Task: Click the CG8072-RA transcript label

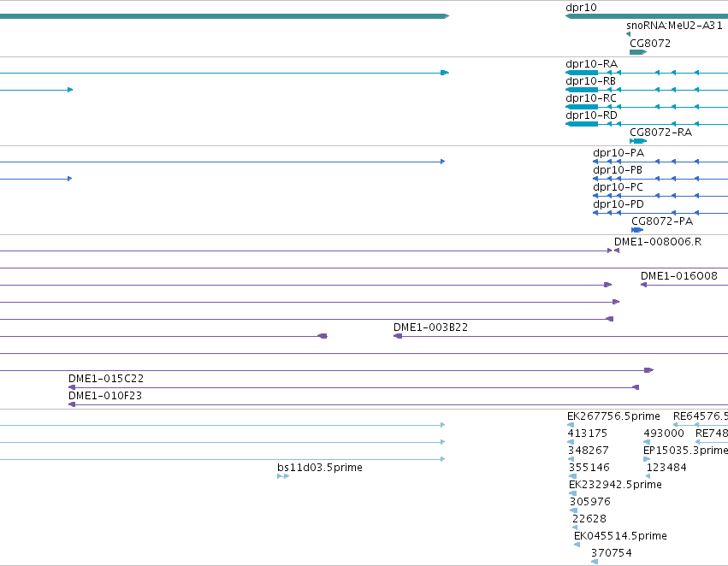Action: click(x=660, y=133)
